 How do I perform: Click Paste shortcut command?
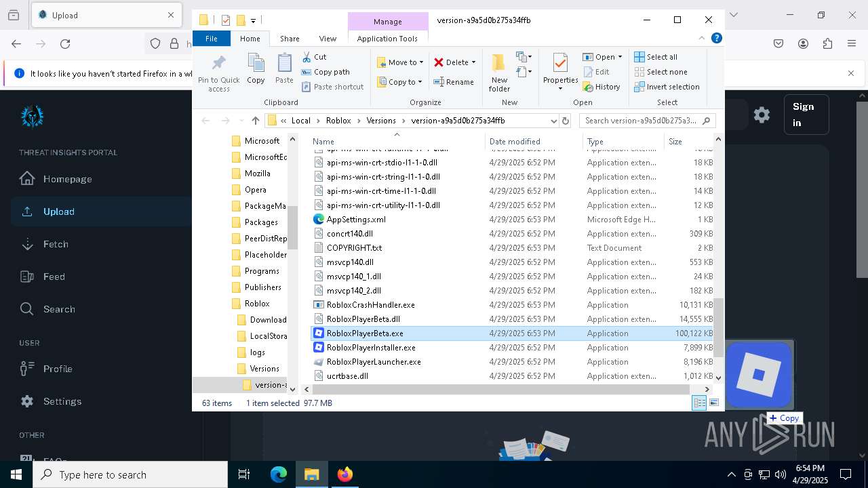pos(332,87)
